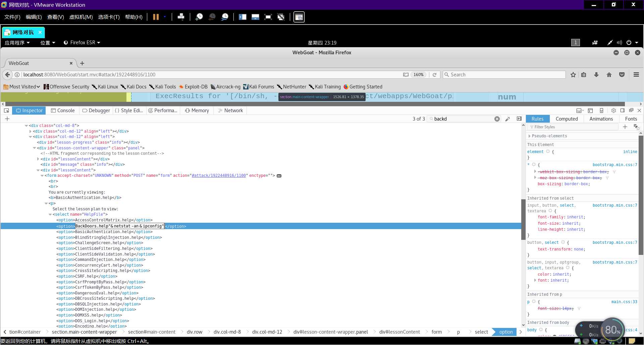This screenshot has width=644, height=345.
Task: Select div#lessonContent breadcrumb
Action: point(399,332)
